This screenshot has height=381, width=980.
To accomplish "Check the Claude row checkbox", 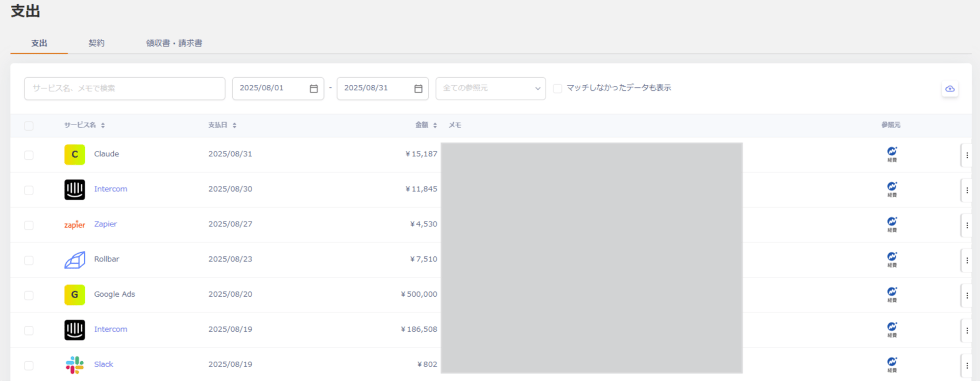I will tap(29, 155).
